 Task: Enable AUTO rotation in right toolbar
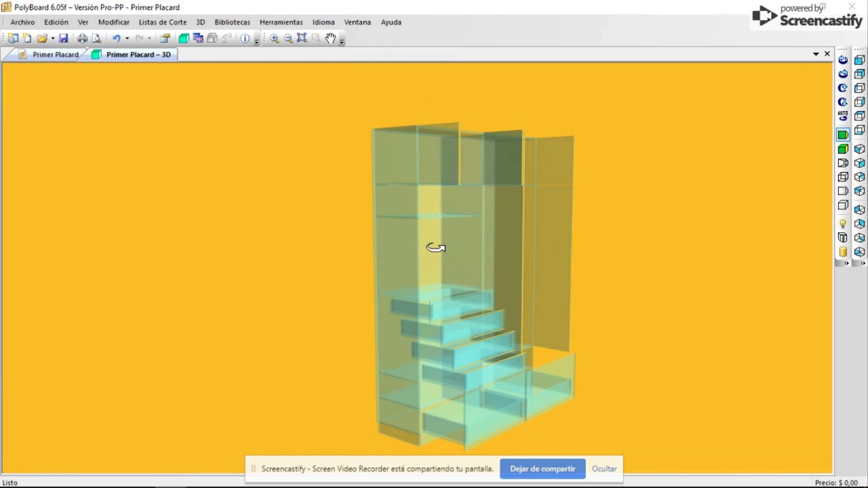(843, 116)
